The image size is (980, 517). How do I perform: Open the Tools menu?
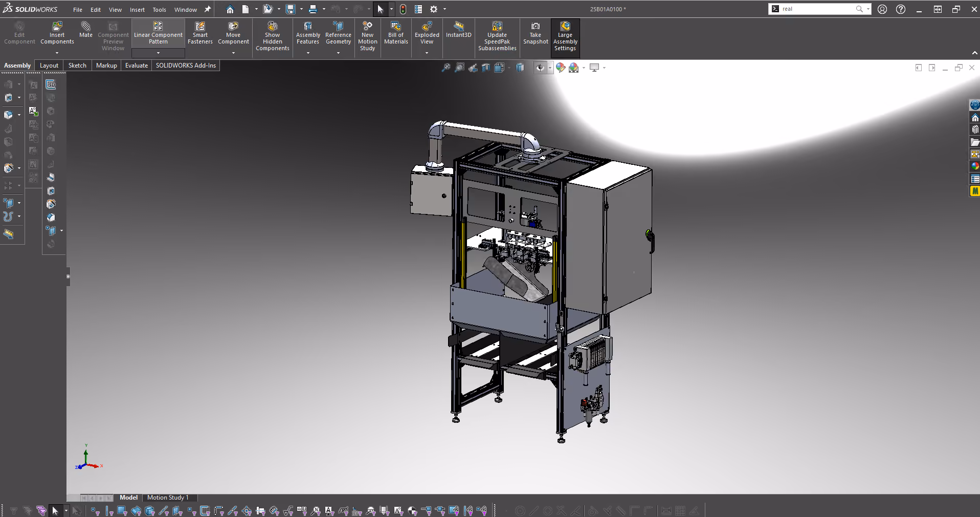pyautogui.click(x=159, y=10)
